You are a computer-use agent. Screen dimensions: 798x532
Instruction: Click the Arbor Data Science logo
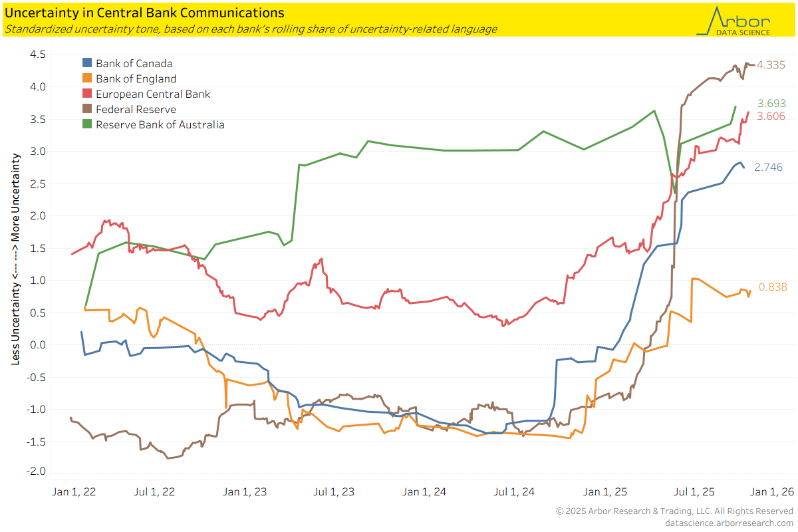(x=733, y=21)
